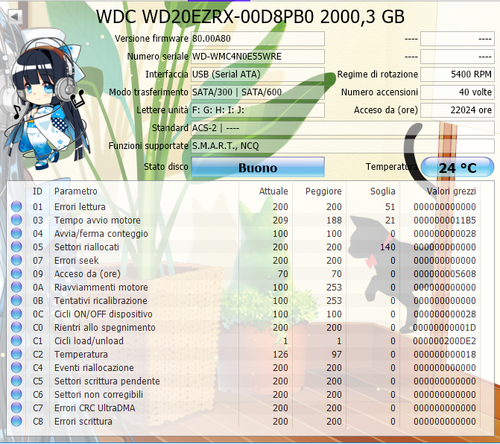
Task: Select the Tempo avvio motore parameter name
Action: pos(97,220)
